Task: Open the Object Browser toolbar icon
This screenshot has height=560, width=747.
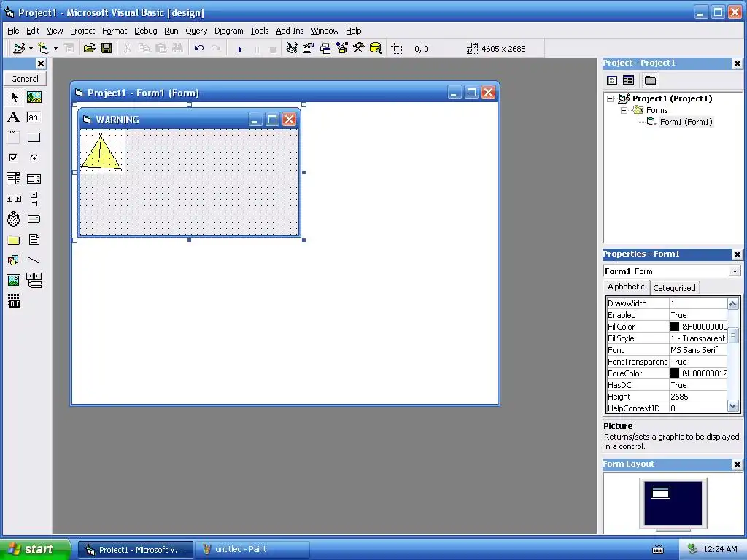Action: pyautogui.click(x=342, y=49)
